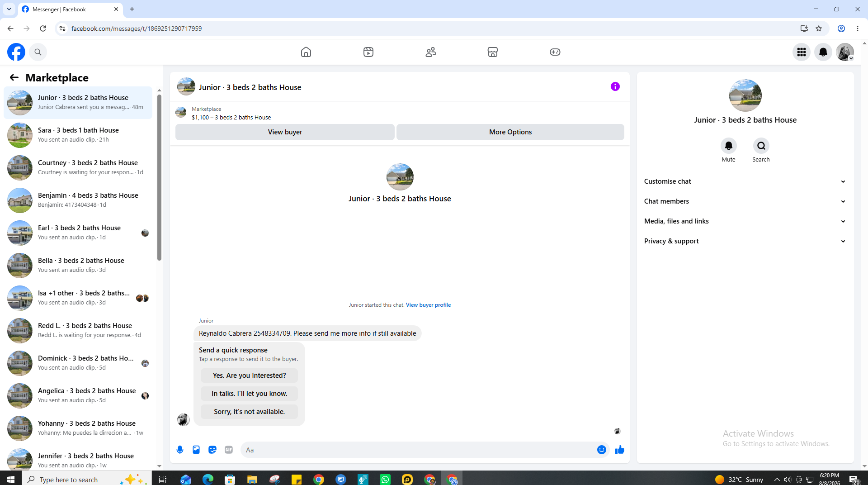This screenshot has width=868, height=485.
Task: Click the purple conversation information icon
Action: click(x=615, y=86)
